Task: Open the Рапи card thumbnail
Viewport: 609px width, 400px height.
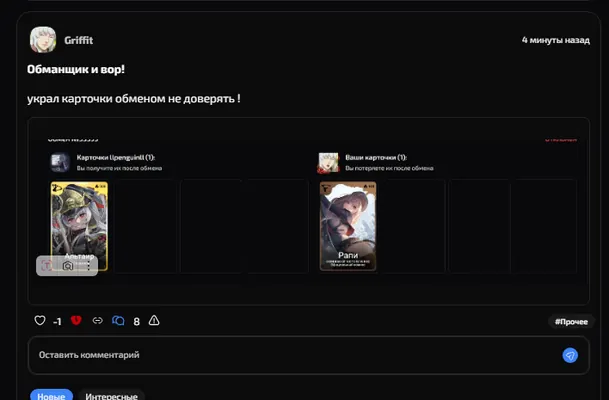Action: coord(348,226)
